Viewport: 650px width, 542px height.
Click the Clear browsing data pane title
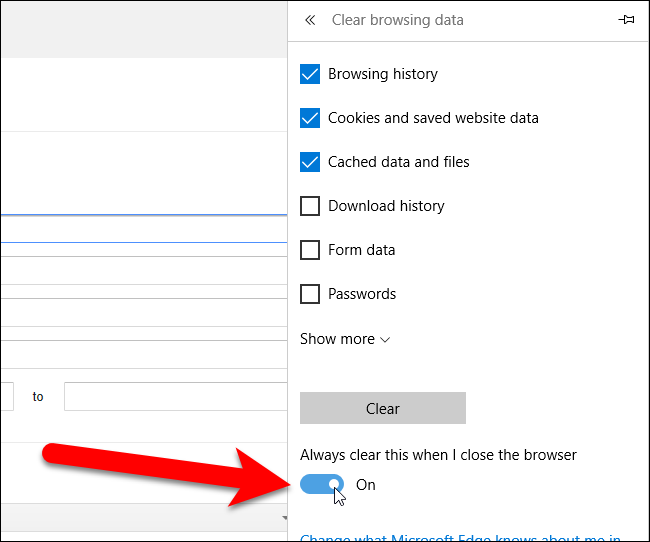click(x=397, y=20)
